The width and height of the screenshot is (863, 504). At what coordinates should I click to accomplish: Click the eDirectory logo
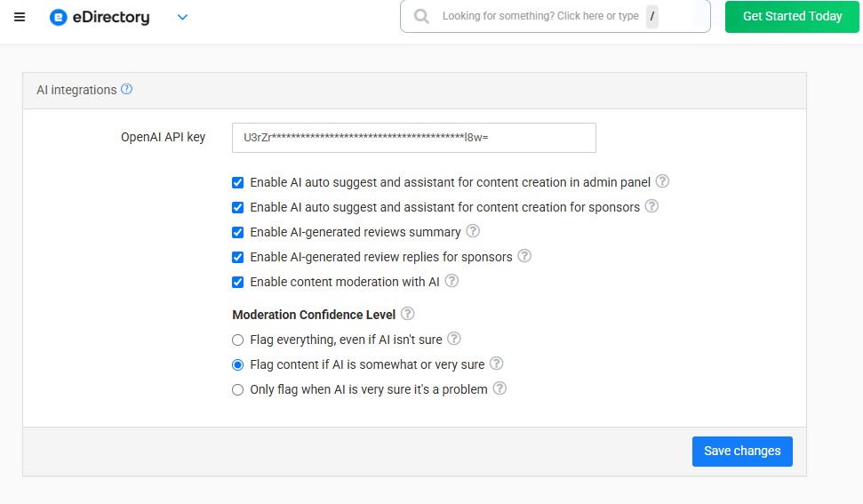100,17
